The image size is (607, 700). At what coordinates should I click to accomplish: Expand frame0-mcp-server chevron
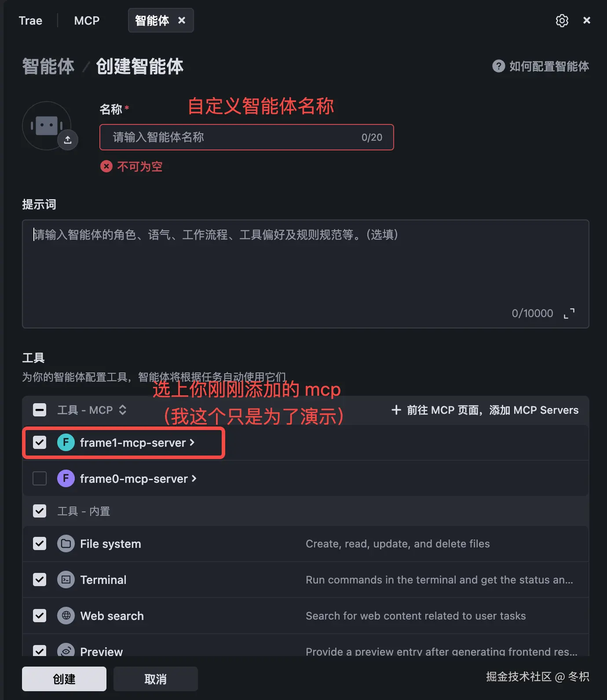[194, 478]
